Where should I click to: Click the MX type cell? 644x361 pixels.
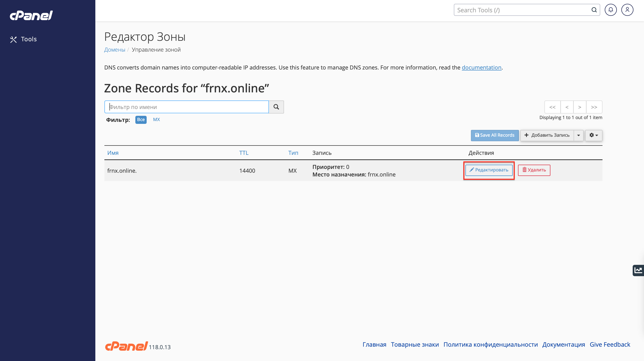(293, 171)
